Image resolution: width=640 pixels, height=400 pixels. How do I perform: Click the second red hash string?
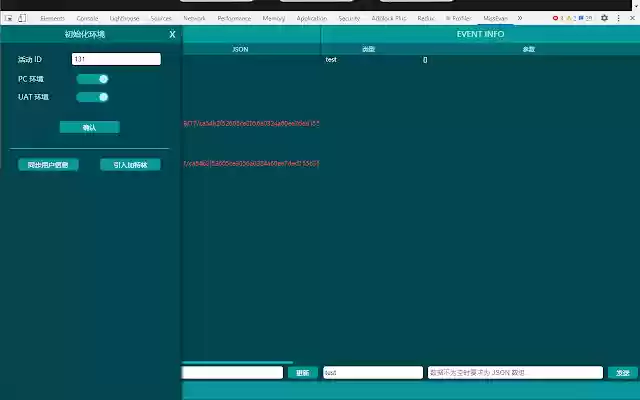pos(251,163)
